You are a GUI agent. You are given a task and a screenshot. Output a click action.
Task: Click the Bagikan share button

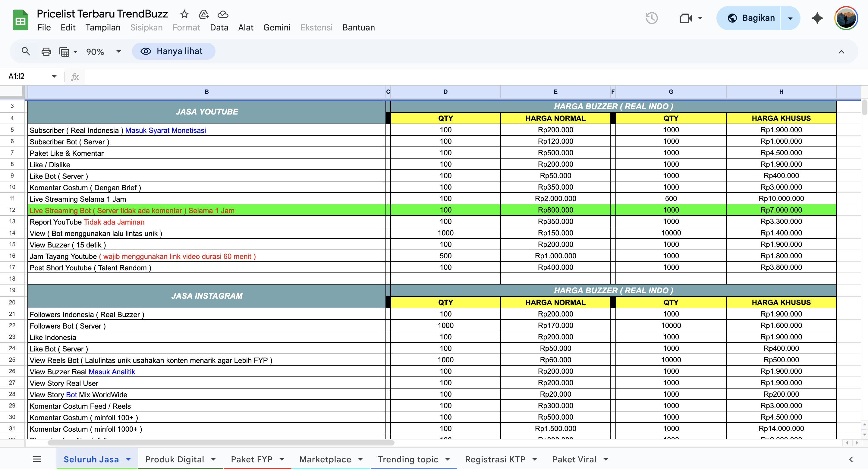751,18
